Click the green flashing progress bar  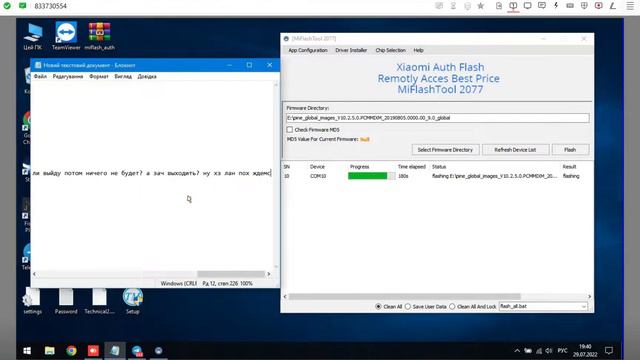pyautogui.click(x=371, y=176)
